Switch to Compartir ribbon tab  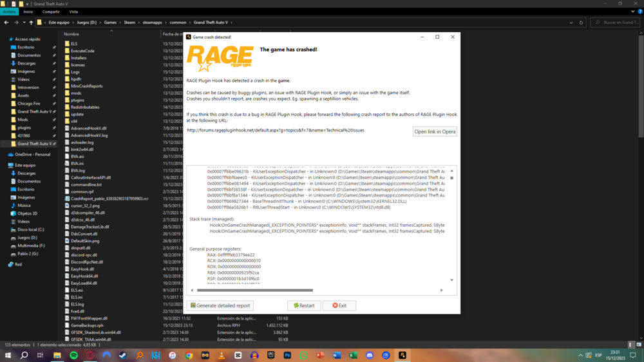tap(51, 12)
